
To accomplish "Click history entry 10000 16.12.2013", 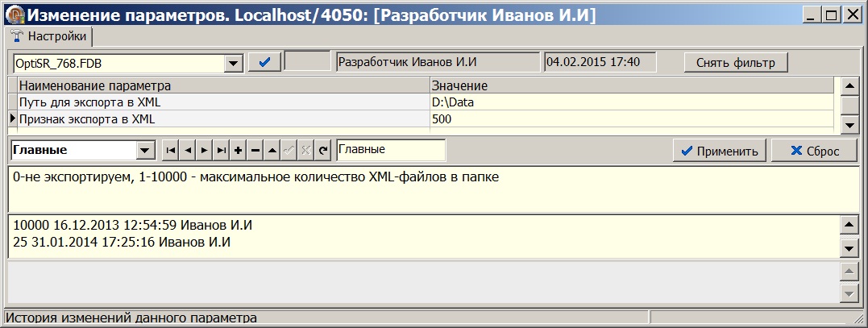I will [134, 226].
